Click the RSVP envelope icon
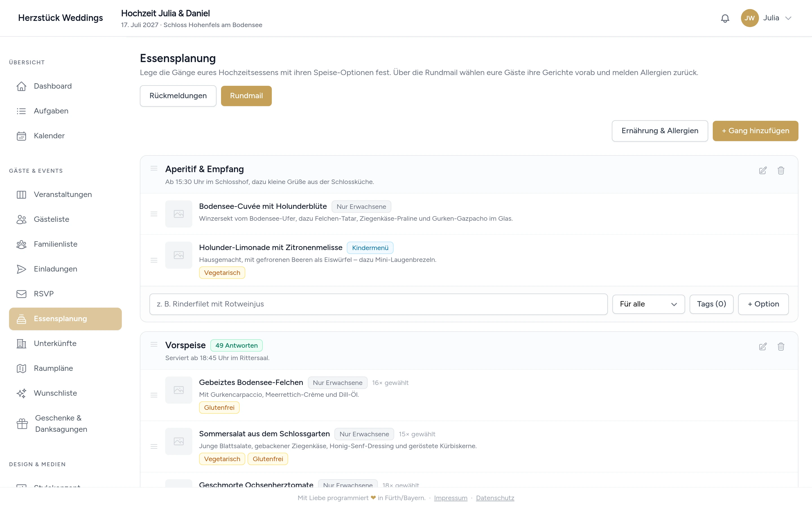812x508 pixels. [x=21, y=294]
